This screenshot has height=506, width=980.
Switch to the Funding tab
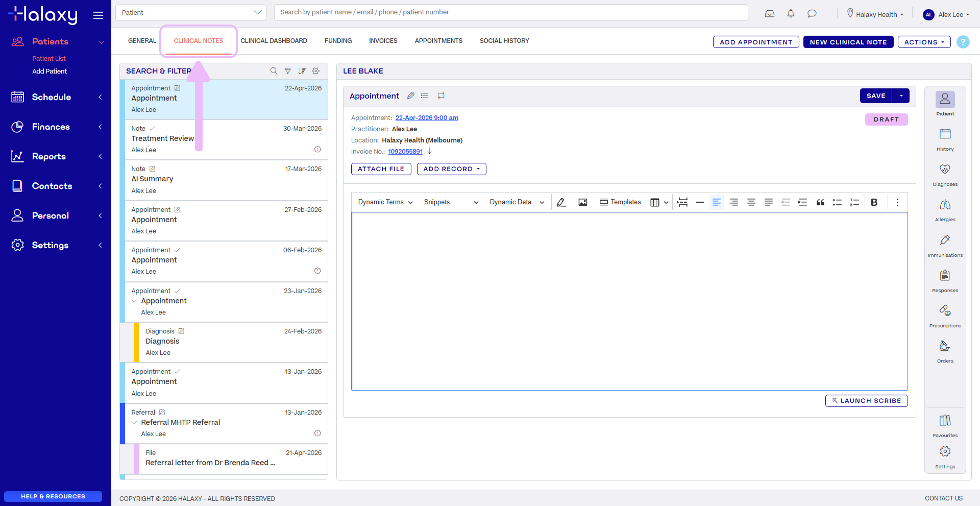(338, 41)
